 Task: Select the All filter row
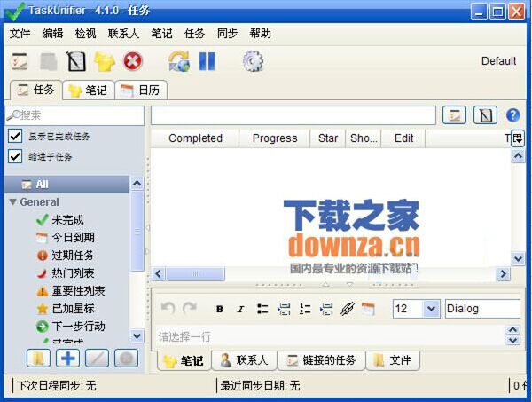pyautogui.click(x=66, y=185)
